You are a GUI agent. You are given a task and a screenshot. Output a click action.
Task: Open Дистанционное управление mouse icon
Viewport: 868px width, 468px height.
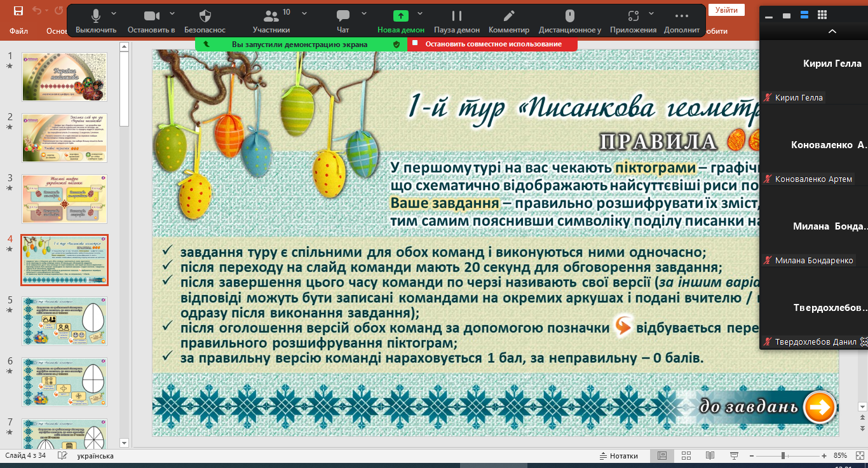570,21
